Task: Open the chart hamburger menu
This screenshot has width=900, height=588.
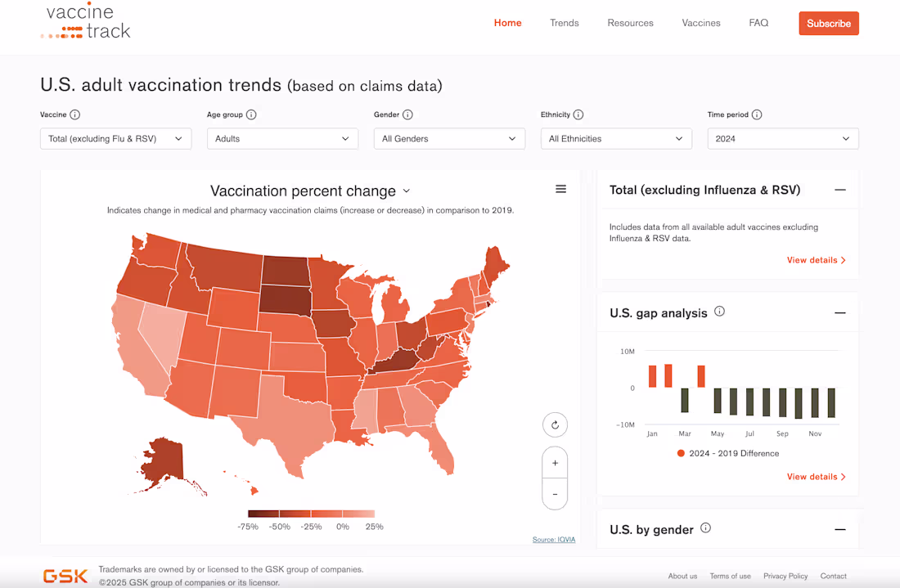Action: [x=561, y=189]
